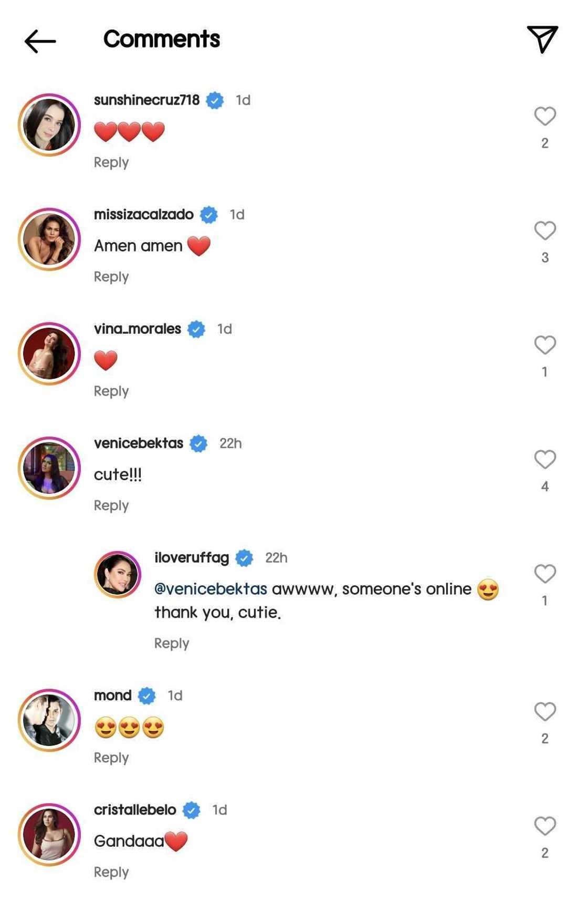
Task: Heart mond's emoji comment
Action: pyautogui.click(x=545, y=712)
